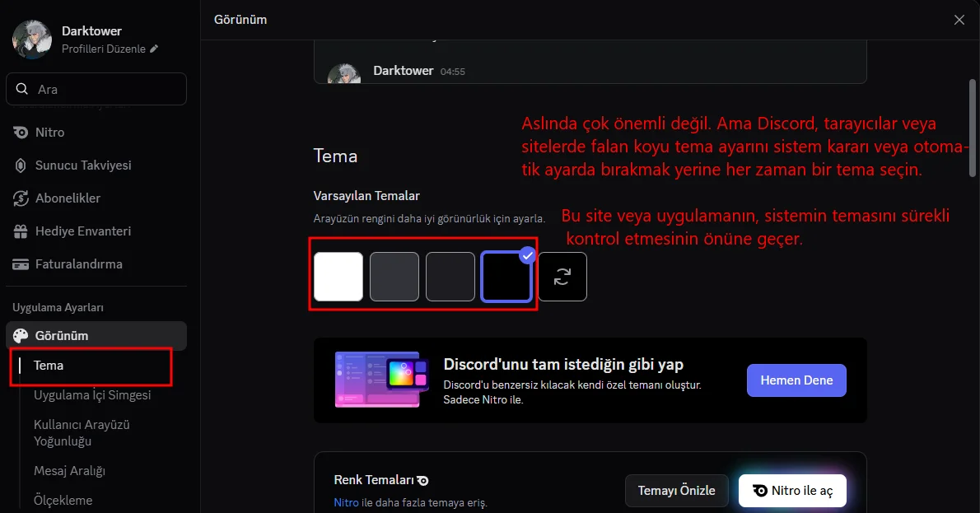Click the magnifier icon in search box
Image resolution: width=980 pixels, height=513 pixels.
click(x=22, y=89)
